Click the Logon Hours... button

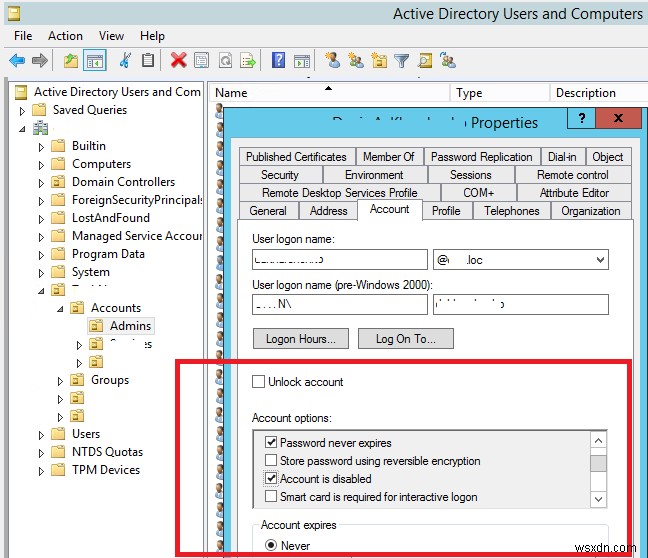click(301, 339)
